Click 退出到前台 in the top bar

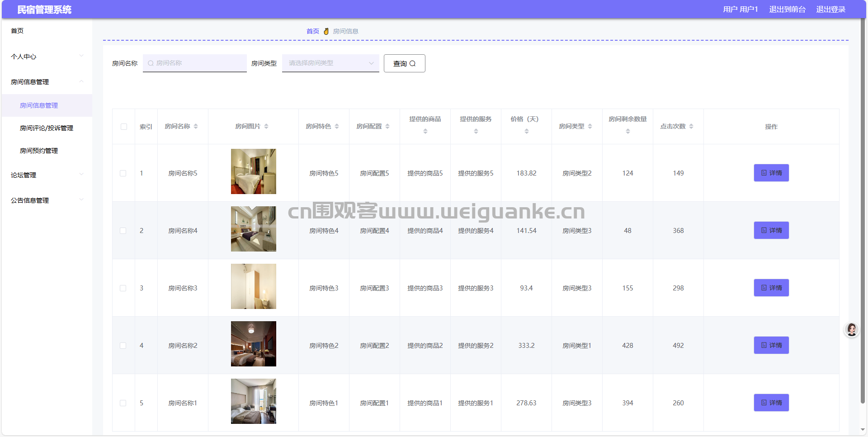coord(787,9)
